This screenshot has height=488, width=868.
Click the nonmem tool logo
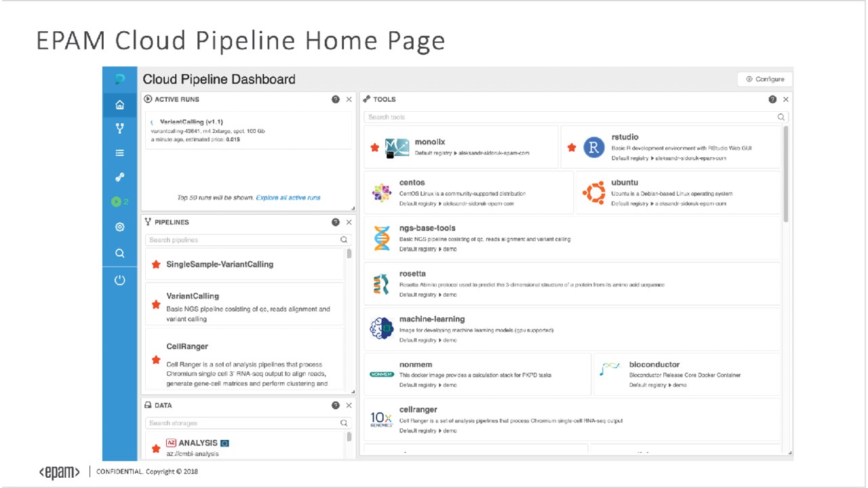click(382, 374)
